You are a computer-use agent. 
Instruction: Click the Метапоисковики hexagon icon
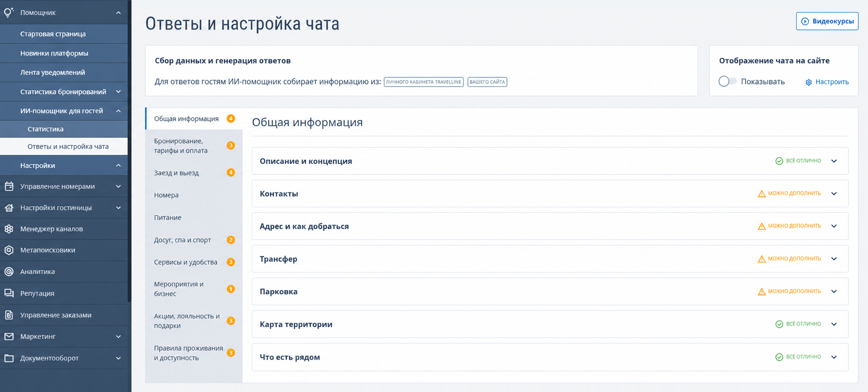[x=9, y=250]
